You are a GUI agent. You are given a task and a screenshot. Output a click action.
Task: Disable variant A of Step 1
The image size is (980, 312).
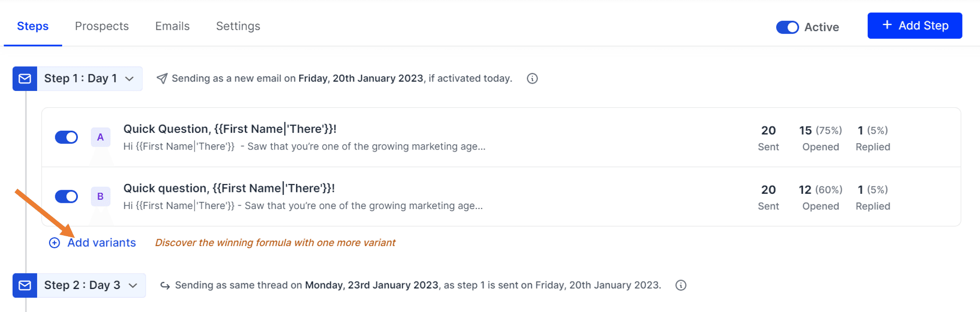66,137
